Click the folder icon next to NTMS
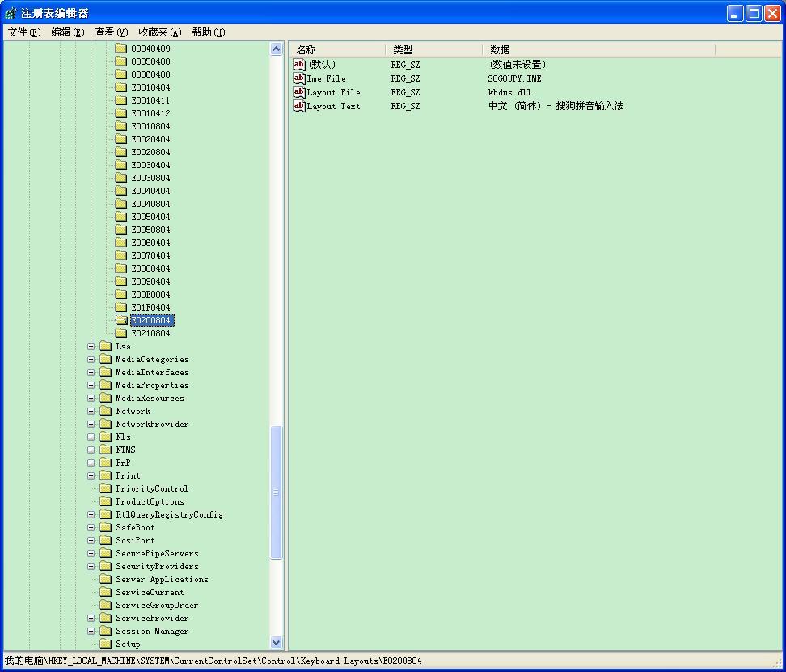786x672 pixels. coord(108,450)
